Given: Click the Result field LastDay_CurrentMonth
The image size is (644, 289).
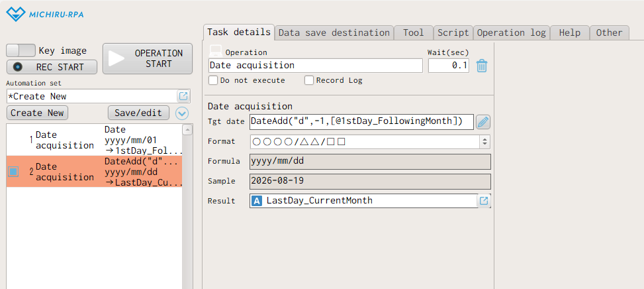Looking at the screenshot, I should point(363,201).
